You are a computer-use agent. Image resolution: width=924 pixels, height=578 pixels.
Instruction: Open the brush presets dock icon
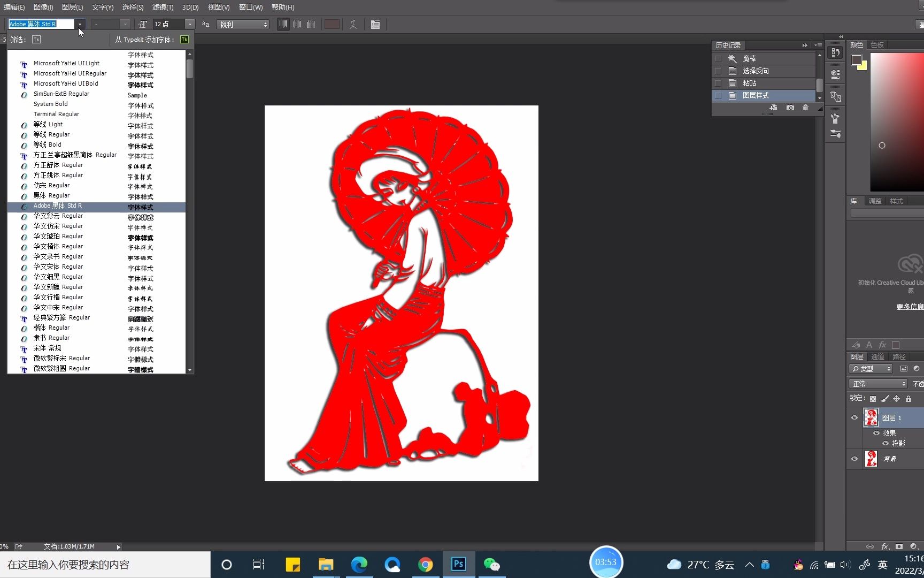pyautogui.click(x=835, y=118)
